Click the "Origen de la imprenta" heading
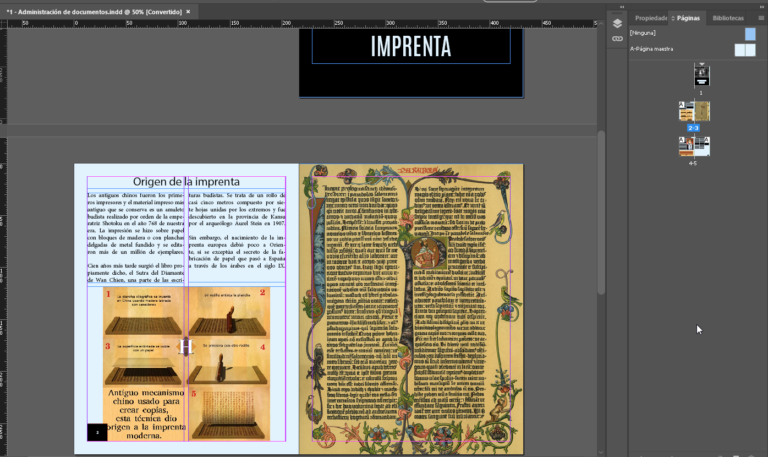Viewport: 768px width, 457px height. pyautogui.click(x=186, y=182)
